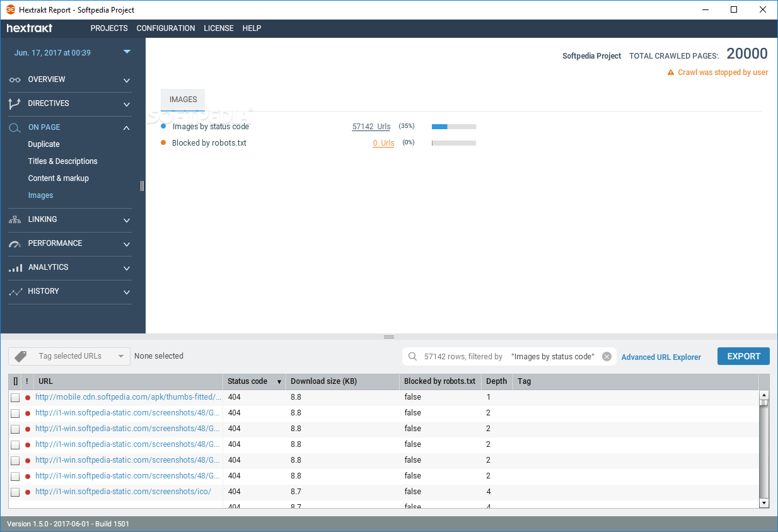Viewport: 778px width, 532px height.
Task: Open the Help menu
Action: 252,28
